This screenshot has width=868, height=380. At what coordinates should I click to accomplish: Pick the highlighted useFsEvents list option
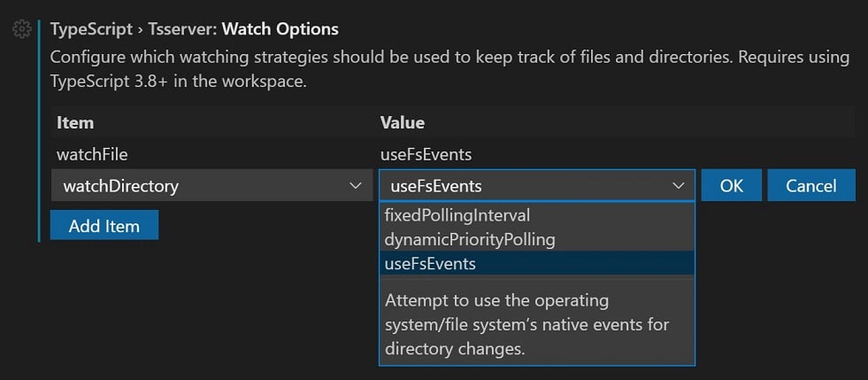[x=430, y=264]
